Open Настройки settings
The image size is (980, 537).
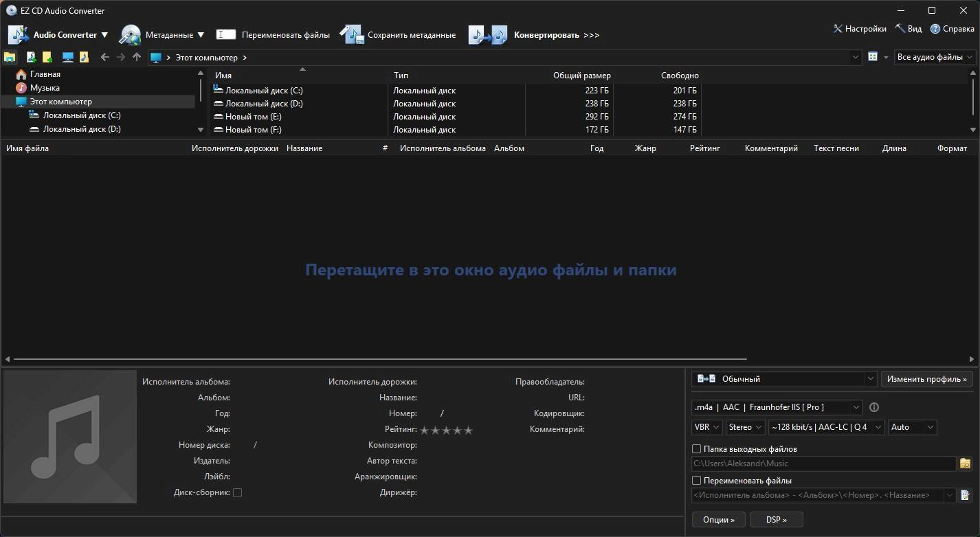pyautogui.click(x=859, y=29)
